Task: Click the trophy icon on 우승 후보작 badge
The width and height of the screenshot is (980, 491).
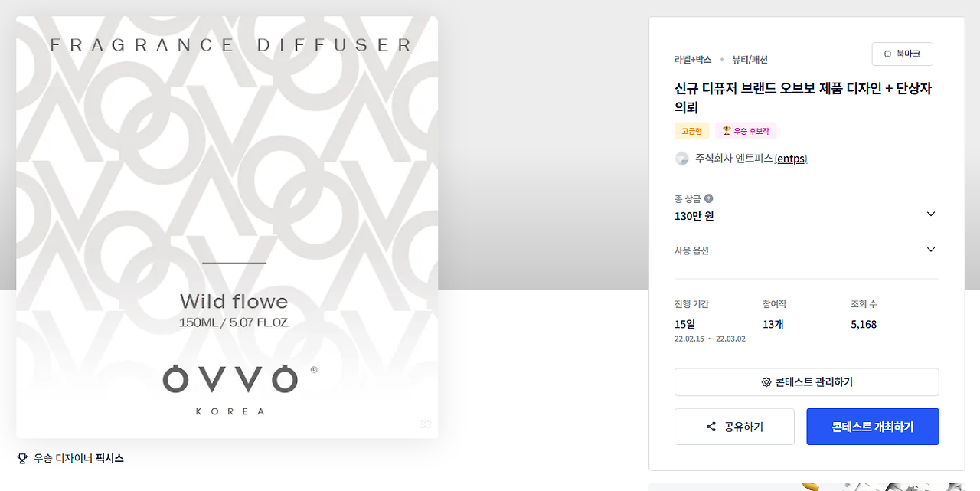Action: 727,131
